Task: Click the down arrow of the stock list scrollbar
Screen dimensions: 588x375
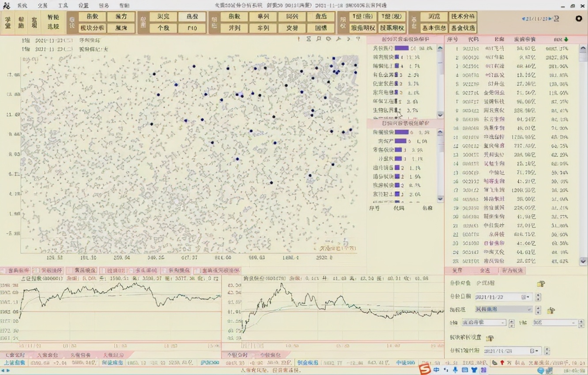Action: click(584, 261)
